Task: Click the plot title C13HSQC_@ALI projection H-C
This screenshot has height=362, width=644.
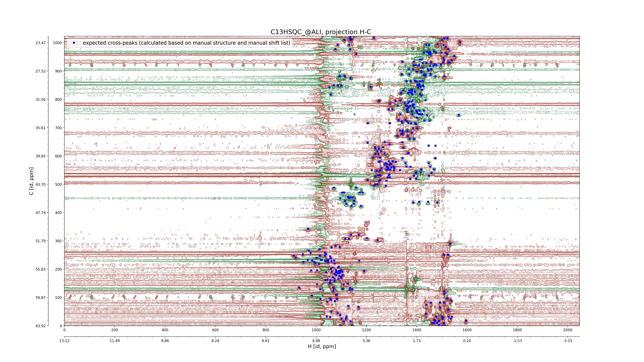Action: click(321, 32)
